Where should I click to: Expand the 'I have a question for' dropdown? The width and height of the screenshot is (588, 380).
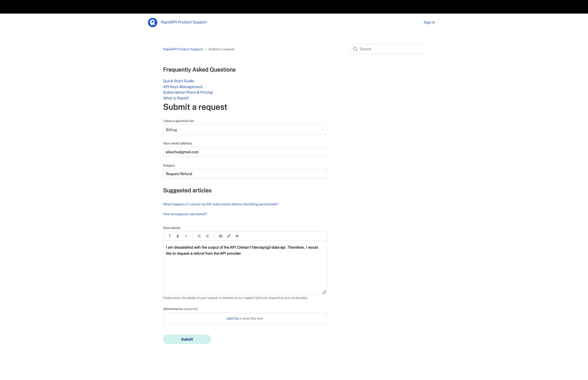[245, 129]
